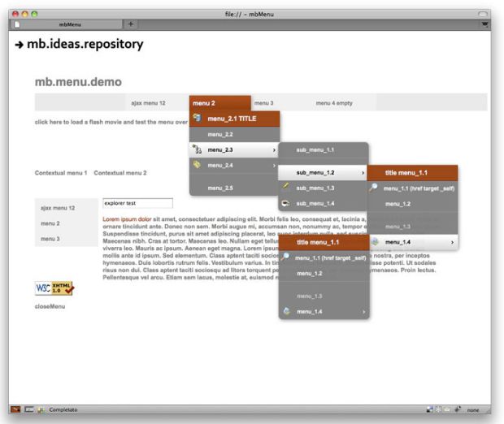Open the menu 3 item in top bar
504x424 pixels.
(263, 103)
